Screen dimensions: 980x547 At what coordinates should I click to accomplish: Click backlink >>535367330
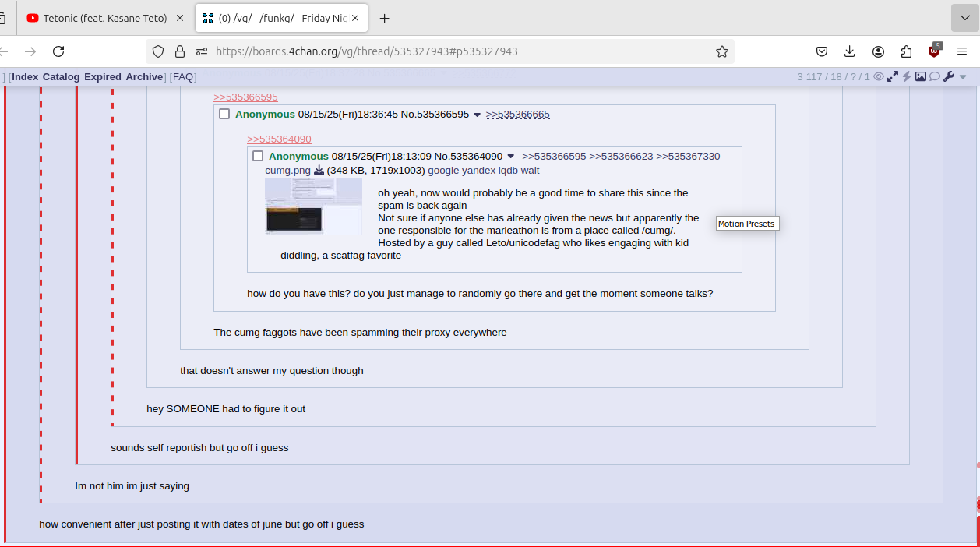click(x=688, y=156)
